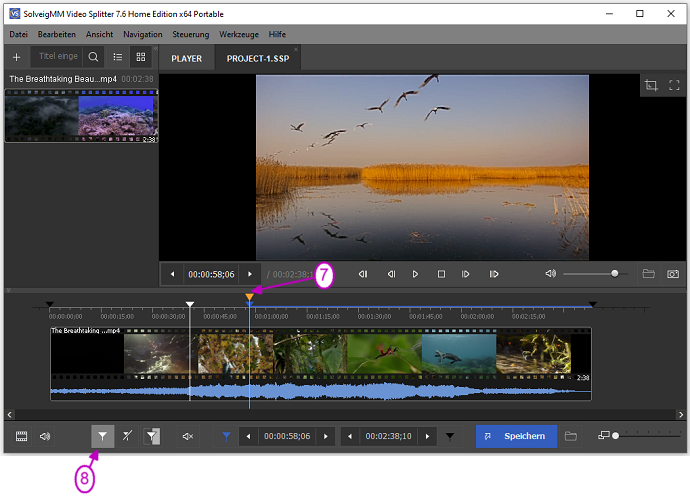The image size is (690, 502).
Task: Select the orange playhead marker on timeline
Action: tap(250, 297)
